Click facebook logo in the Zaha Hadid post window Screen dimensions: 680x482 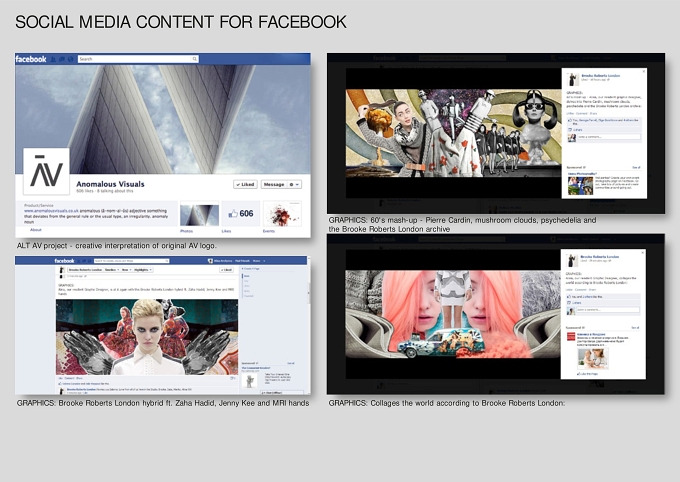tap(64, 261)
